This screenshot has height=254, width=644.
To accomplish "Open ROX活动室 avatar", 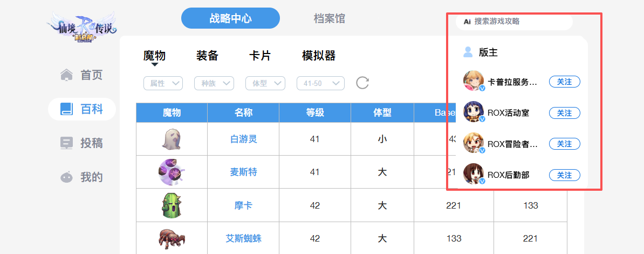I will [x=474, y=112].
